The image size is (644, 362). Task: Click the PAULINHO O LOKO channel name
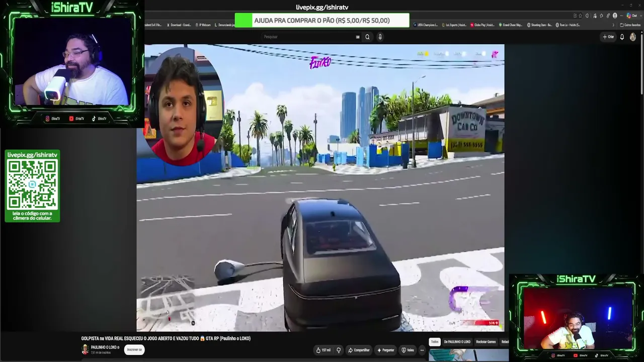coord(104,347)
